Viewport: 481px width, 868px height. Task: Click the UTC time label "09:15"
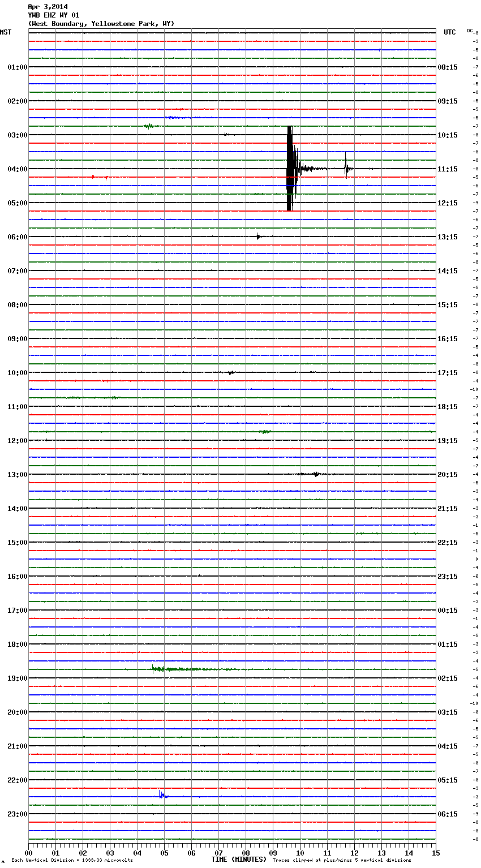pos(448,101)
